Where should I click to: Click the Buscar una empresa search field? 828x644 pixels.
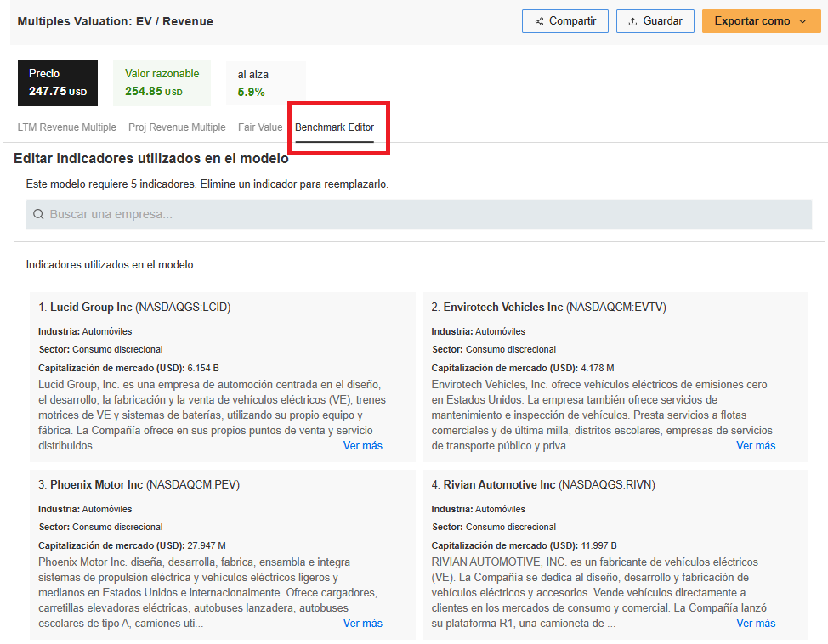419,214
